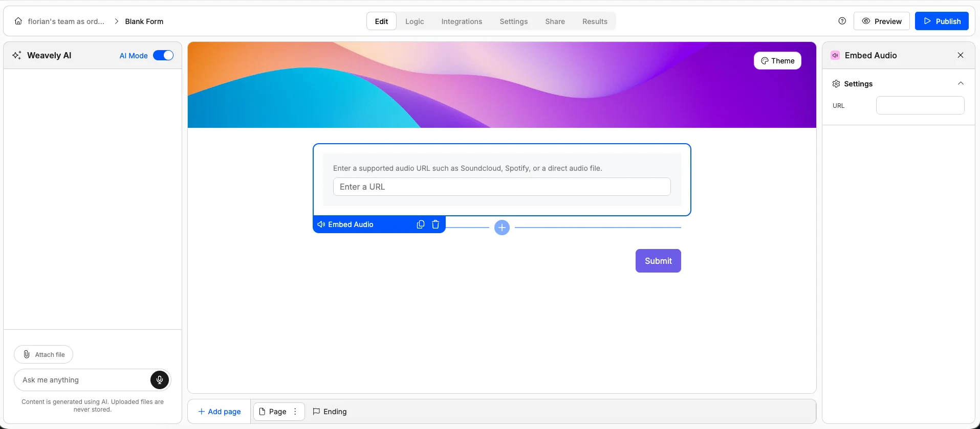Click Attach file button
Viewport: 980px width, 429px height.
[x=43, y=354]
